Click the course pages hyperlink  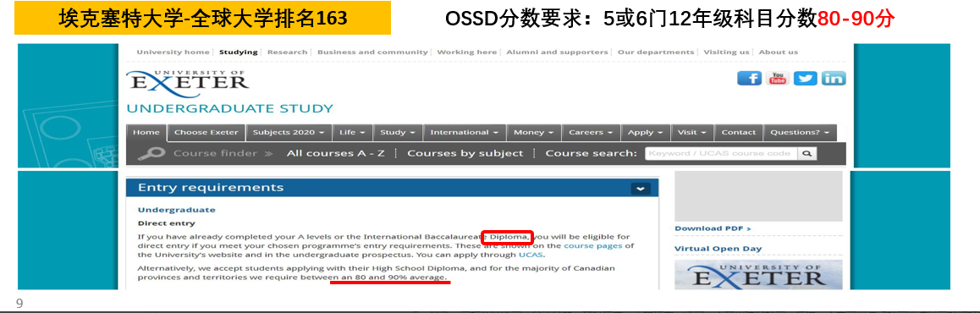(592, 245)
